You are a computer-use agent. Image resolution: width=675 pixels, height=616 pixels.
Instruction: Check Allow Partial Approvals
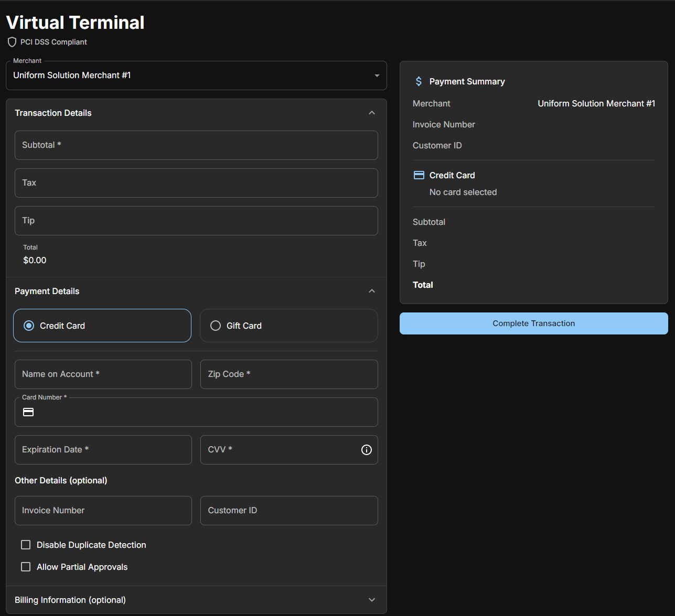pos(26,567)
